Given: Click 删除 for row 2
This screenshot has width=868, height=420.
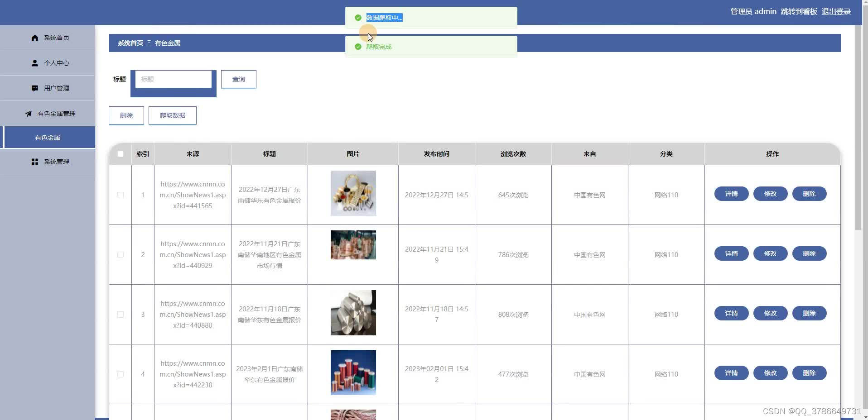Looking at the screenshot, I should pyautogui.click(x=809, y=253).
